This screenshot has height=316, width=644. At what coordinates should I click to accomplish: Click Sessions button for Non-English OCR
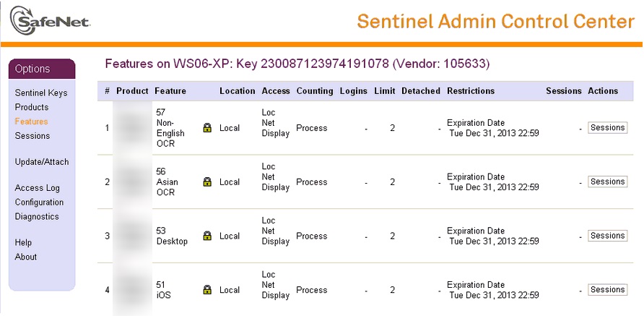click(607, 128)
